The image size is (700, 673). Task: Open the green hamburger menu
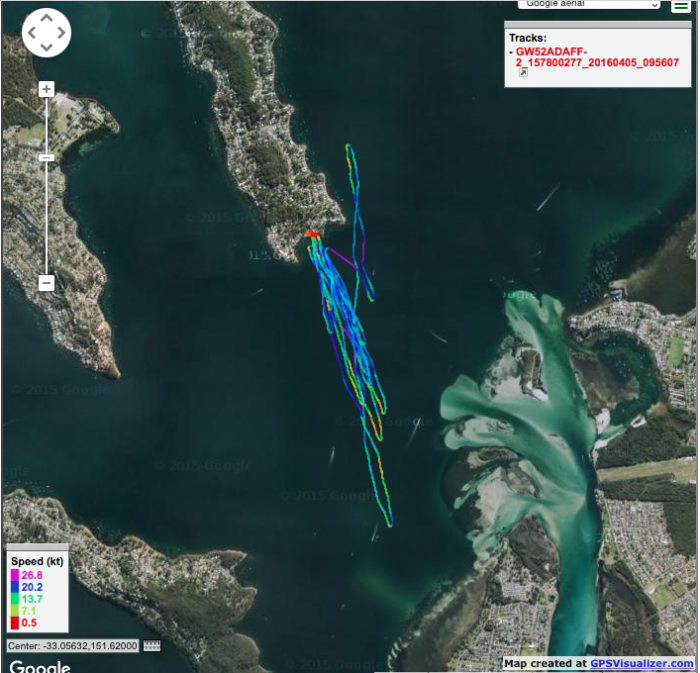click(x=680, y=6)
